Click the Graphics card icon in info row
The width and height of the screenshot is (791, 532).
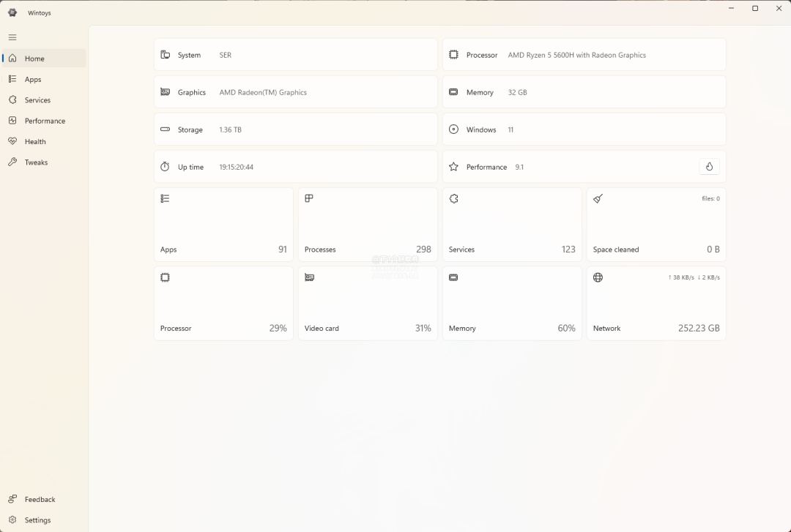[165, 91]
